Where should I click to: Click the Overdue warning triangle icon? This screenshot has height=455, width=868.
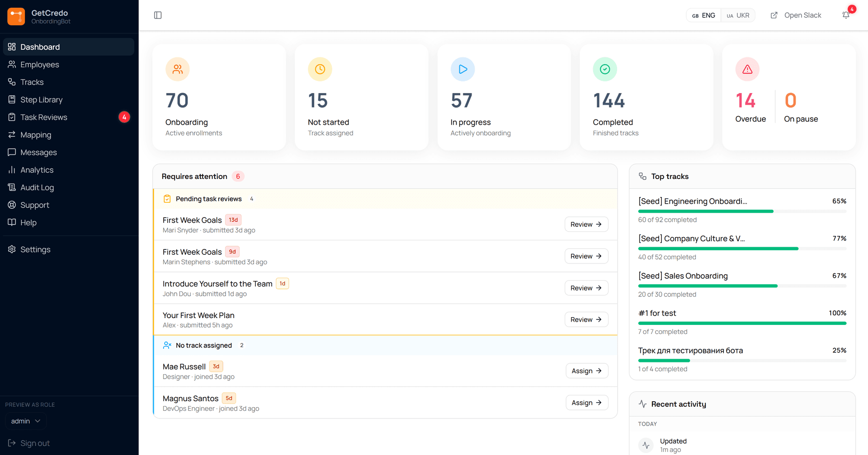coord(747,69)
